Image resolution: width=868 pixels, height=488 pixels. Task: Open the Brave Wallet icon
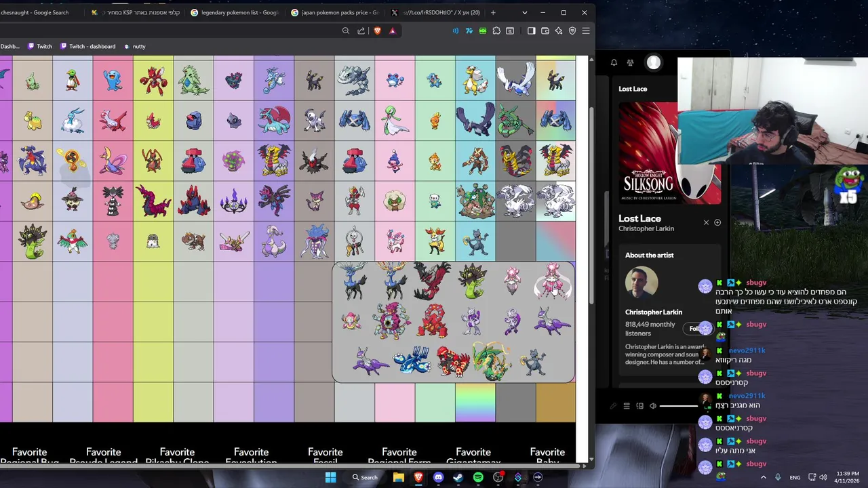[x=545, y=30]
